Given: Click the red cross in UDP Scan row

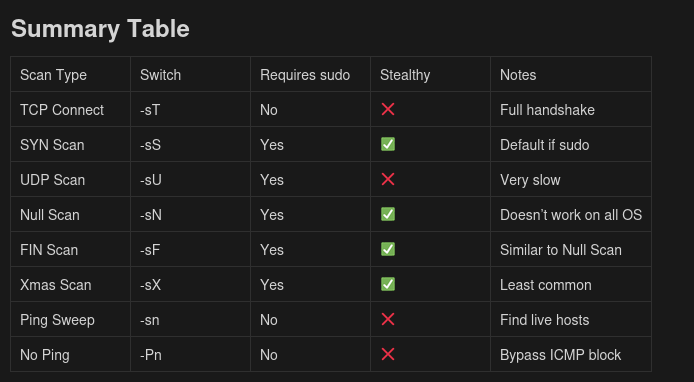Looking at the screenshot, I should [x=388, y=179].
